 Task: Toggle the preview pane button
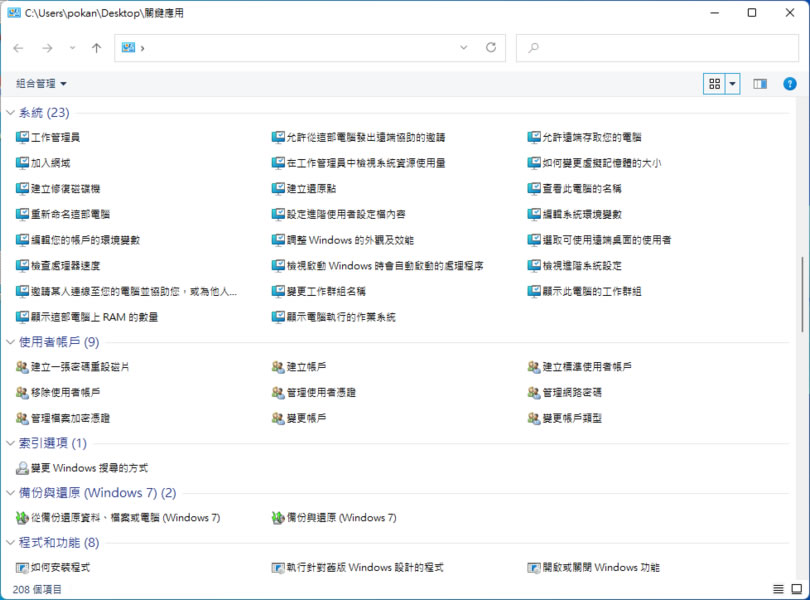coord(760,84)
